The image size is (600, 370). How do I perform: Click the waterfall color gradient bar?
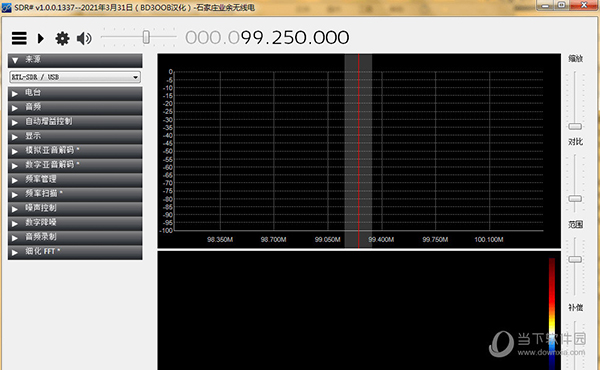[552, 314]
